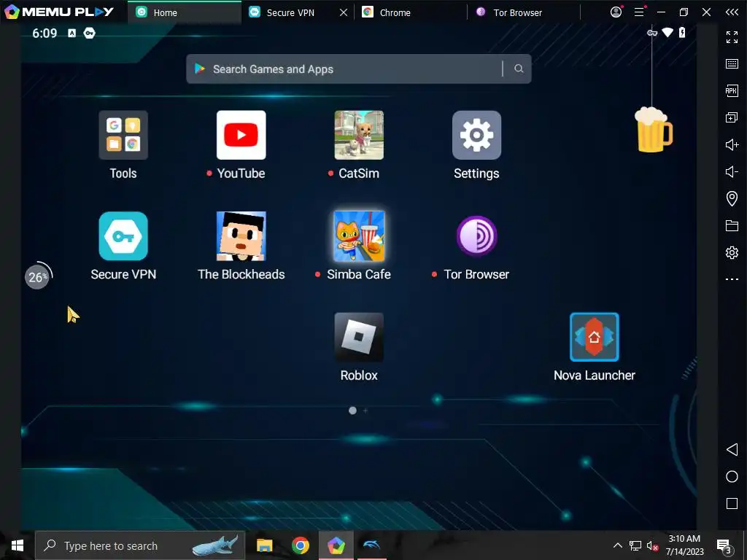Decrease emulator volume
Viewport: 747px width, 560px height.
(x=732, y=171)
